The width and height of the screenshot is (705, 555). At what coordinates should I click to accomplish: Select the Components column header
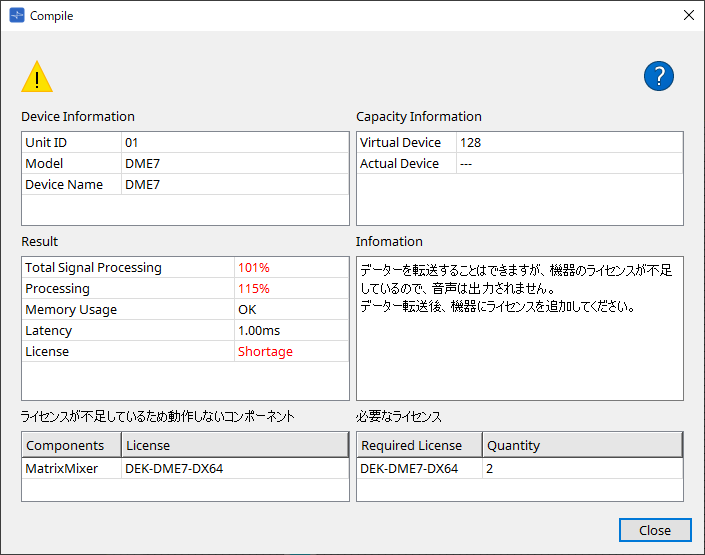71,445
